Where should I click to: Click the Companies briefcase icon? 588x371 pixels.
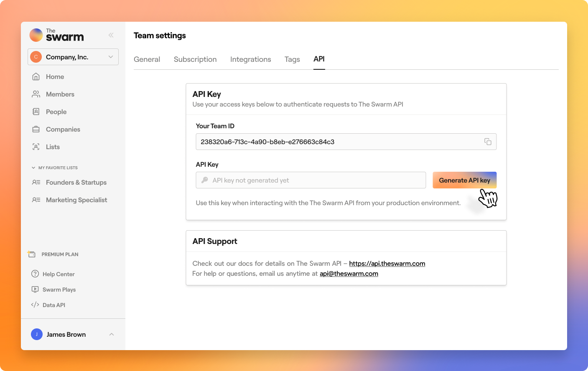coord(36,130)
